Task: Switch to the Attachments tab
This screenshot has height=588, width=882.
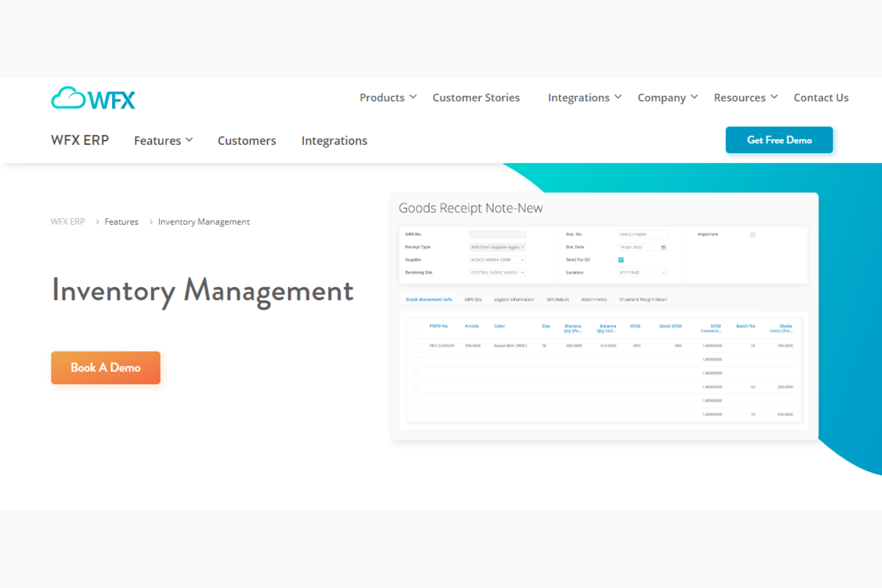Action: click(x=594, y=300)
